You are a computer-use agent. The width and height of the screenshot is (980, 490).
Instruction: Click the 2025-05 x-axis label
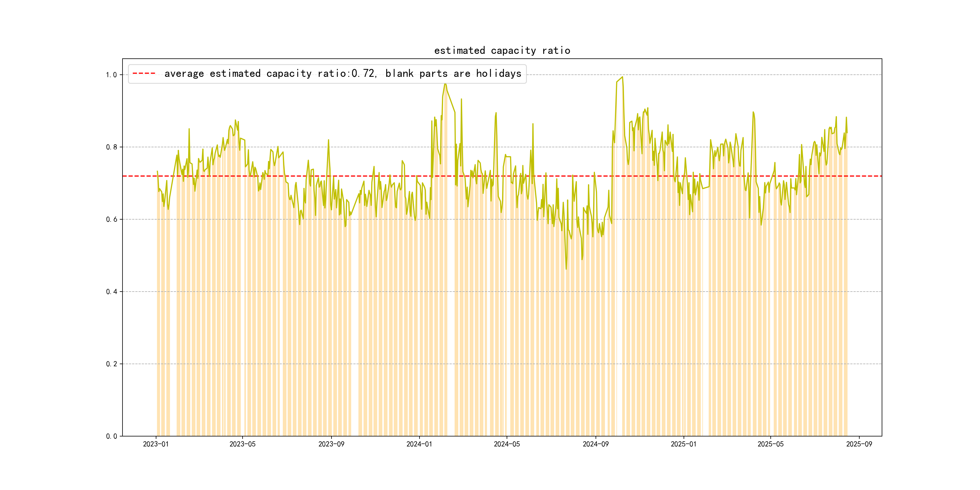point(770,444)
